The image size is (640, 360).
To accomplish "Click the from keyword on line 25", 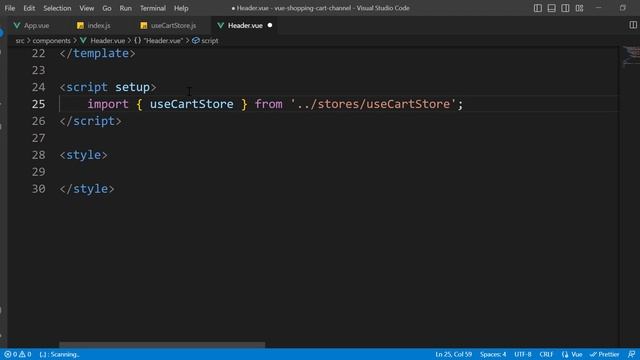I will pos(269,104).
